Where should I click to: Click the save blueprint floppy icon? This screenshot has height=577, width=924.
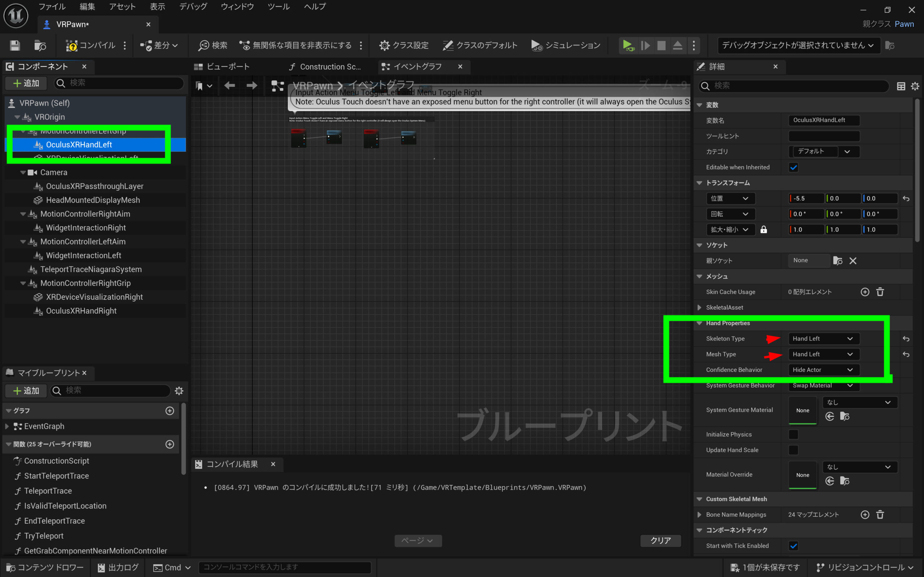pyautogui.click(x=15, y=45)
